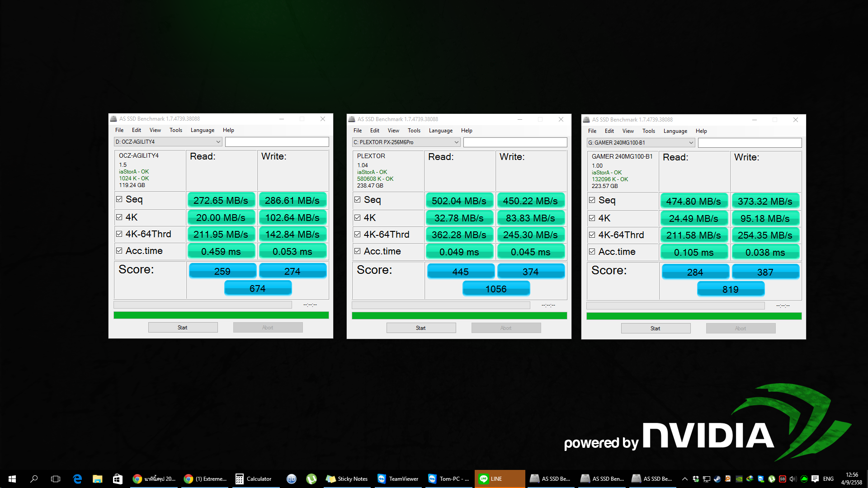
Task: Disable Acc.time test in GAMER 240MG100-B1 window
Action: (592, 252)
